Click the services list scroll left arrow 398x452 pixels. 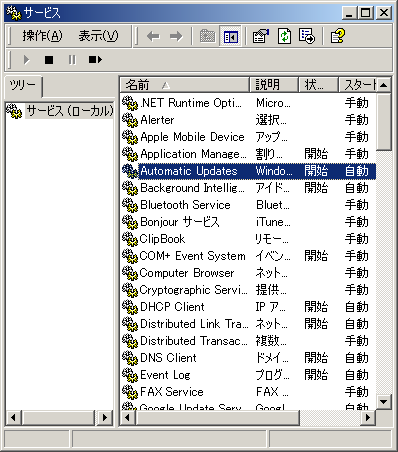click(127, 417)
